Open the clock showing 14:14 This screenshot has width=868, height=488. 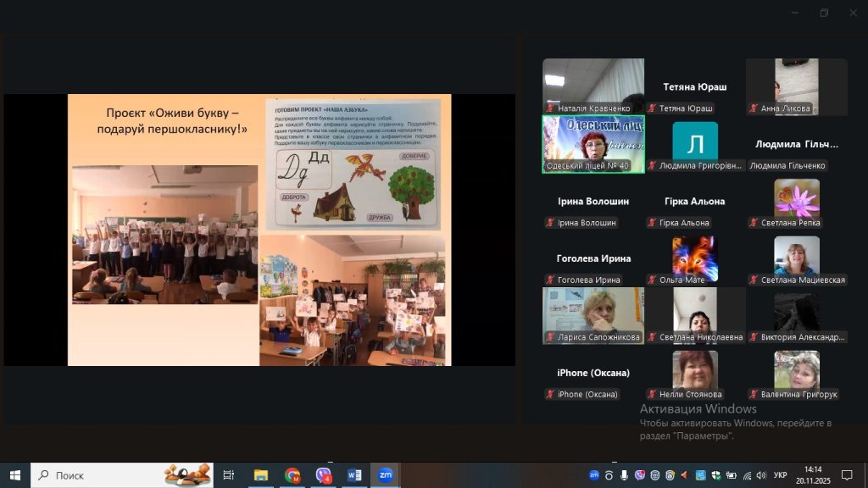(812, 475)
